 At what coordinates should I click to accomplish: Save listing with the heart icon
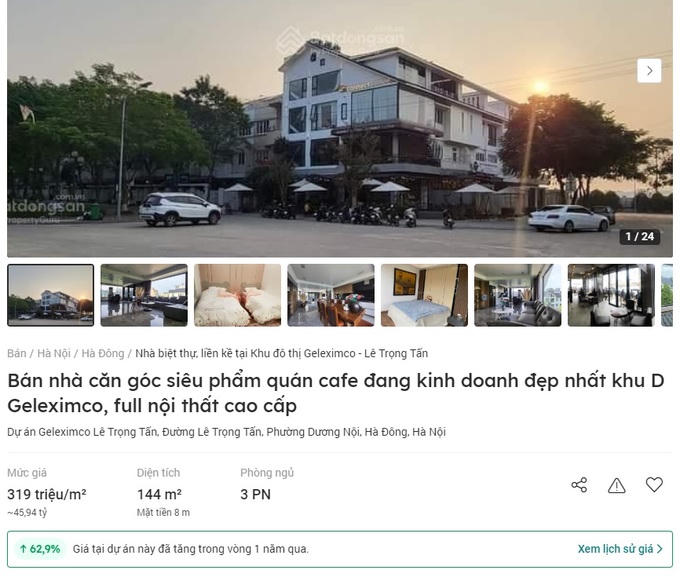pyautogui.click(x=654, y=484)
